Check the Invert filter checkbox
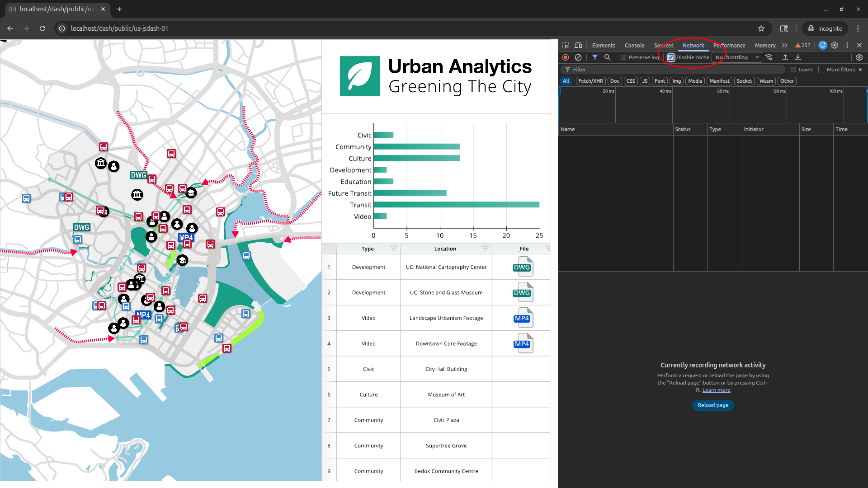The width and height of the screenshot is (868, 488). pyautogui.click(x=793, y=70)
